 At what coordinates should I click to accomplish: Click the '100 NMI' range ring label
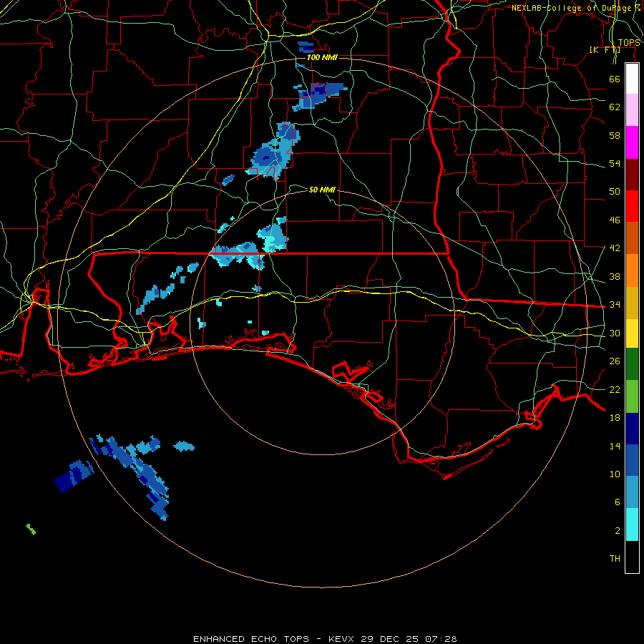point(322,57)
